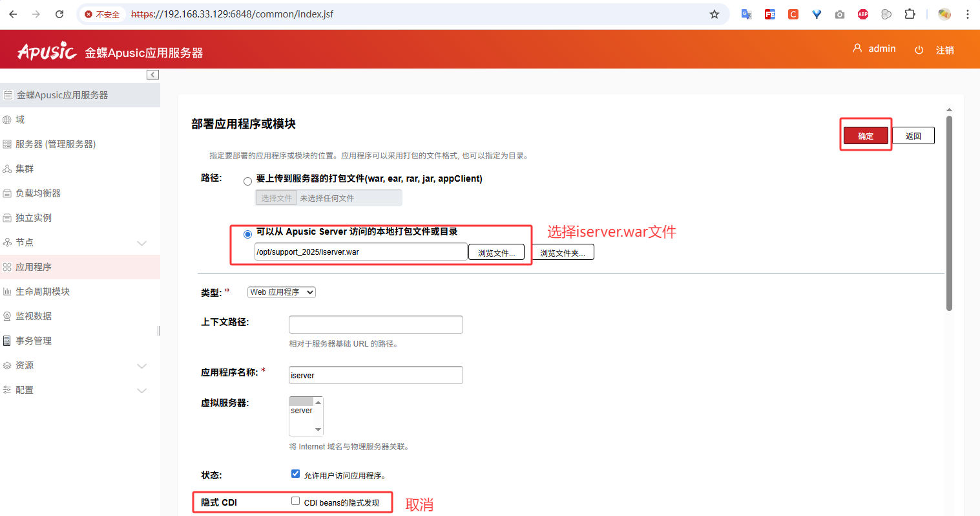Click the page vertical scrollbar thumb

point(949,213)
